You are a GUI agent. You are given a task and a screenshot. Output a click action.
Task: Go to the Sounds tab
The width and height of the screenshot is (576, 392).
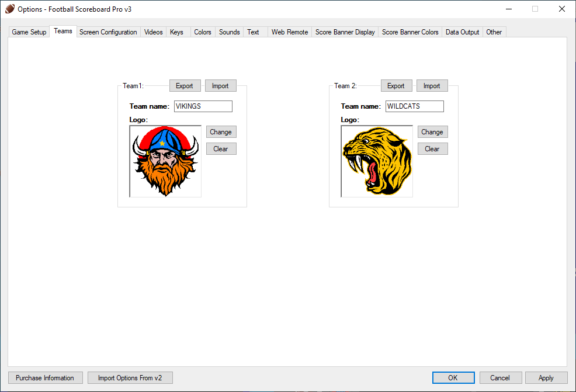pos(229,32)
